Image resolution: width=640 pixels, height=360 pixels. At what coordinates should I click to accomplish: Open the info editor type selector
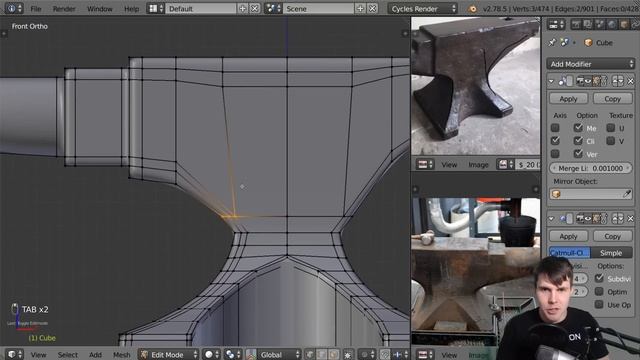pos(14,8)
